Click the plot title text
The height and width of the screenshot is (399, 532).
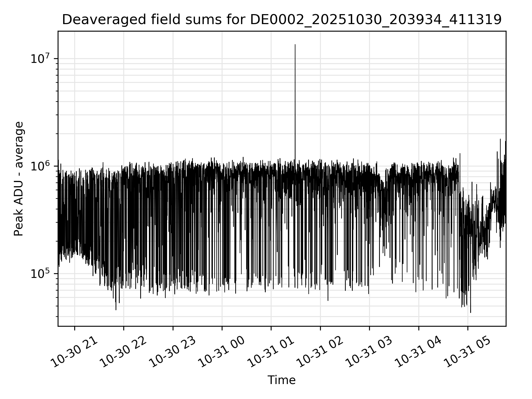(x=282, y=20)
